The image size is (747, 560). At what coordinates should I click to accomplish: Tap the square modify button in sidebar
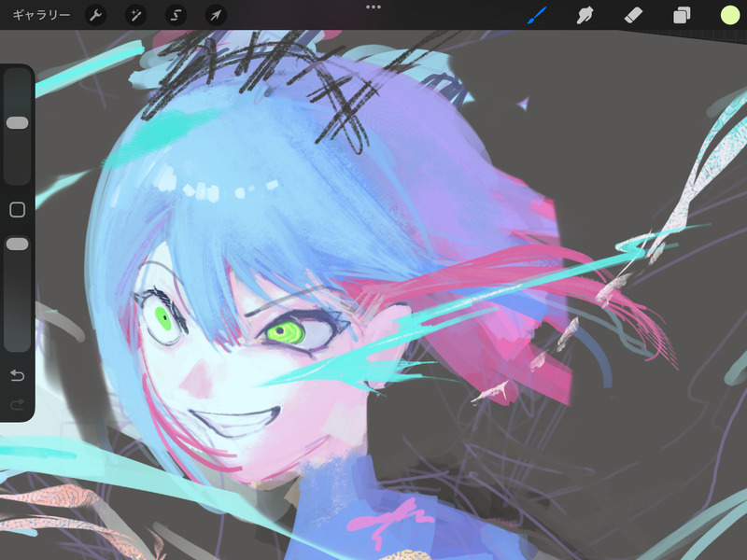(17, 209)
